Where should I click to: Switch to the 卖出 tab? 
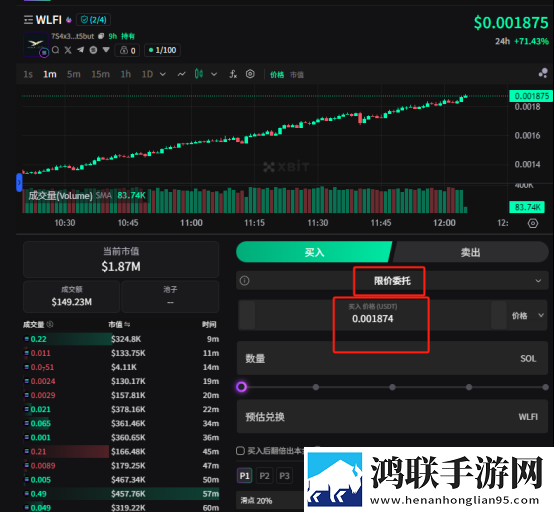click(470, 252)
